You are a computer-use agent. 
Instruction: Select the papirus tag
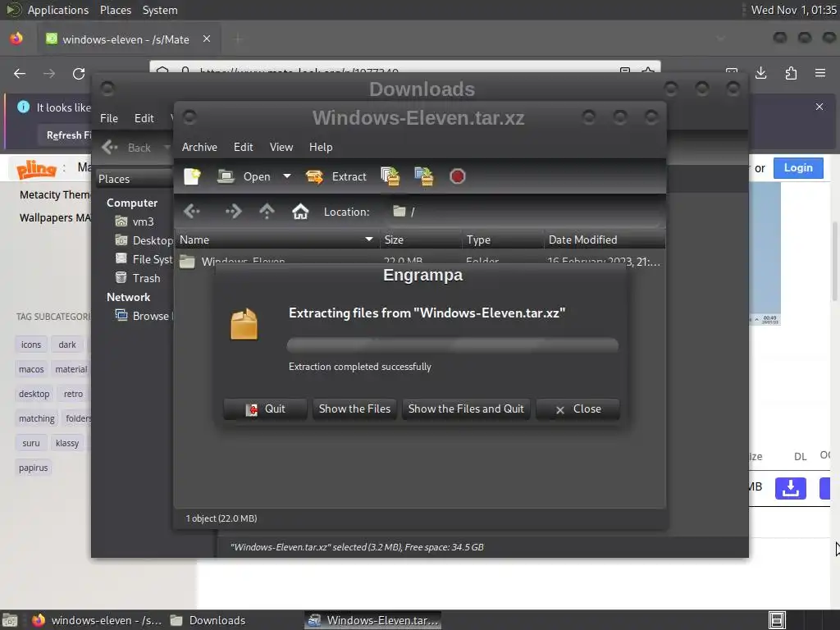coord(33,468)
